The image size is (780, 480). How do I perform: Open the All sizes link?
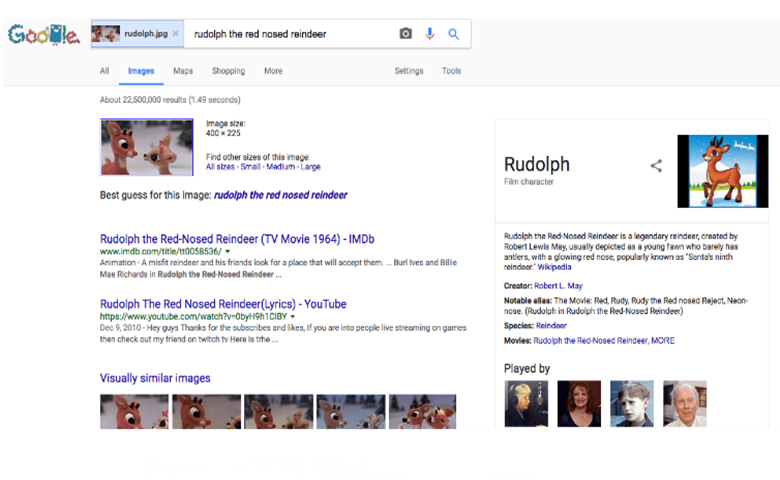click(220, 167)
